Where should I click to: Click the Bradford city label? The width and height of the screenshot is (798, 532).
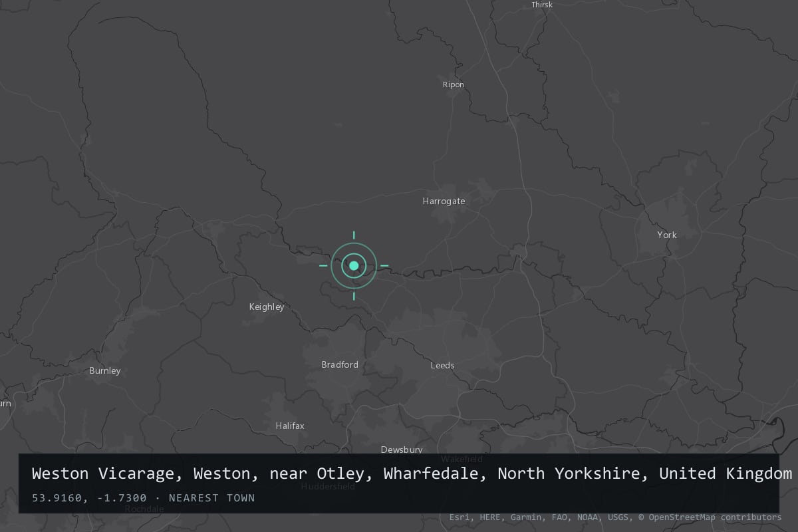[340, 364]
